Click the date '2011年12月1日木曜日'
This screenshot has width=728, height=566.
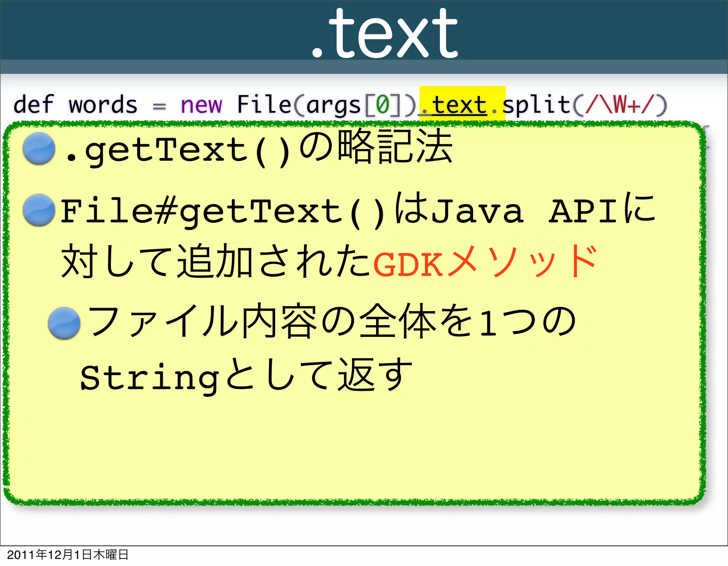pos(68,555)
